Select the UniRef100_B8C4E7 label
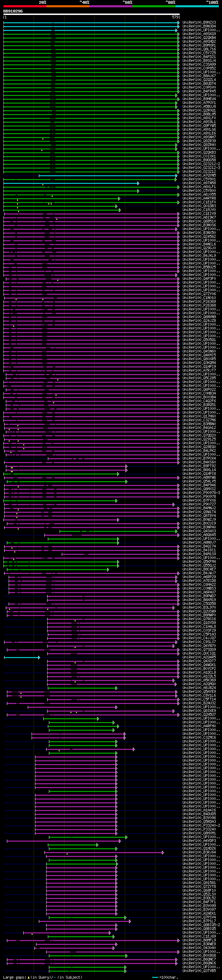Image resolution: width=222 pixels, height=980 pixels. coord(199,569)
